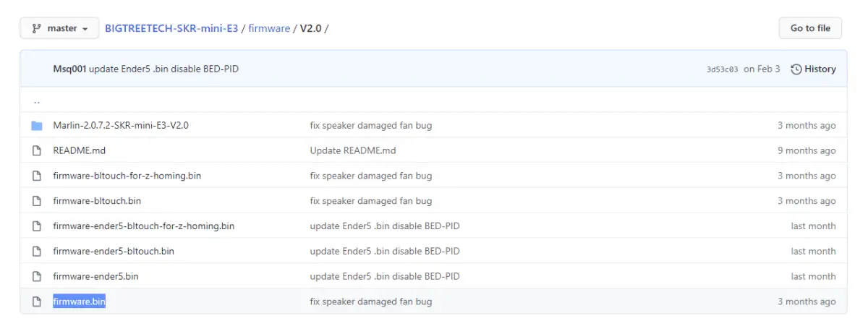868x321 pixels.
Task: Open the firmware-ender5-bltouch-for-z-homing.bin file
Action: pyautogui.click(x=143, y=226)
